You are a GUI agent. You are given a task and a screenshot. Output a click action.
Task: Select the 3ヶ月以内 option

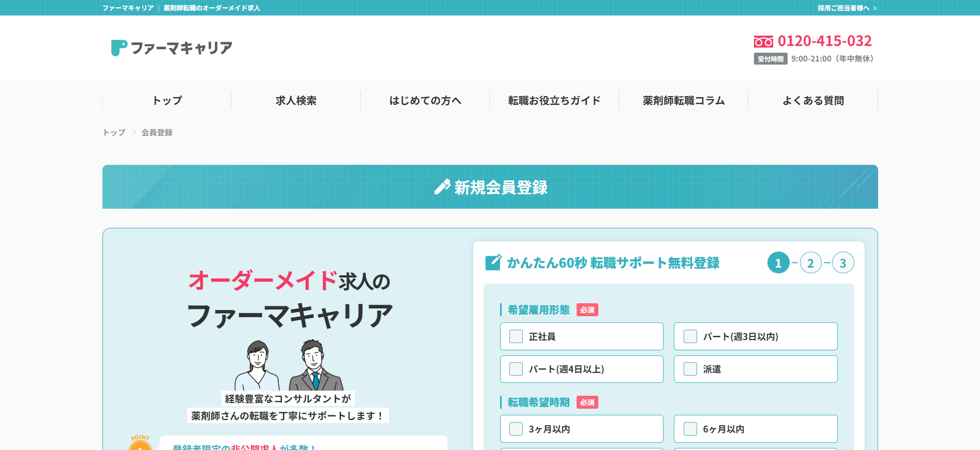coord(581,429)
